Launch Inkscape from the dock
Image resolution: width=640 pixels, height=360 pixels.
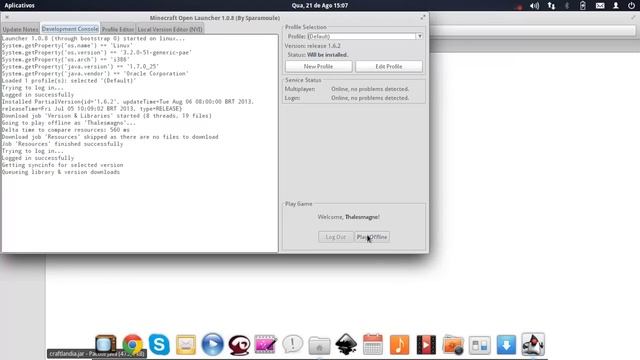(346, 344)
